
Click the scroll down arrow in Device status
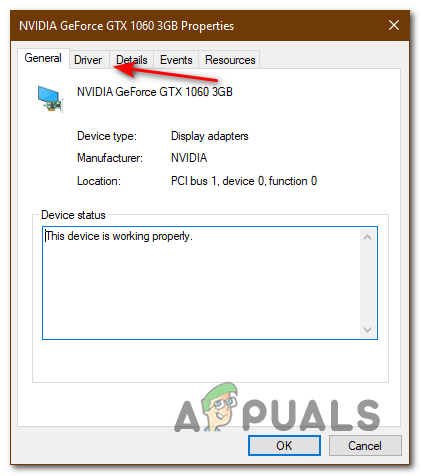click(x=367, y=329)
